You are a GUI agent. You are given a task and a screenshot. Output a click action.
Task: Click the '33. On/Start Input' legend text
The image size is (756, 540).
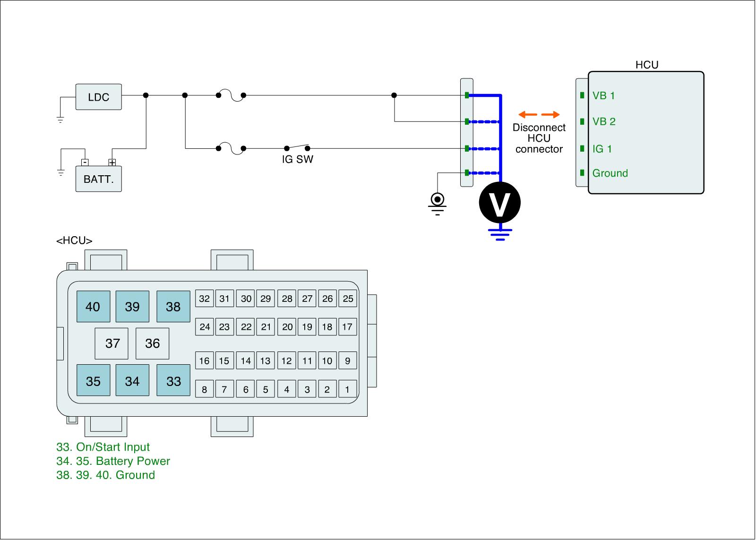click(x=103, y=447)
